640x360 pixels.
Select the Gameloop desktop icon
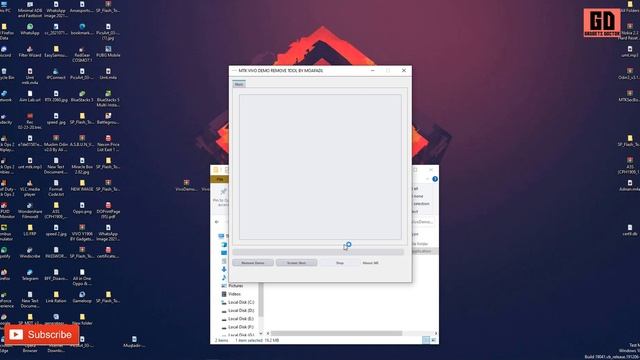coord(82,298)
